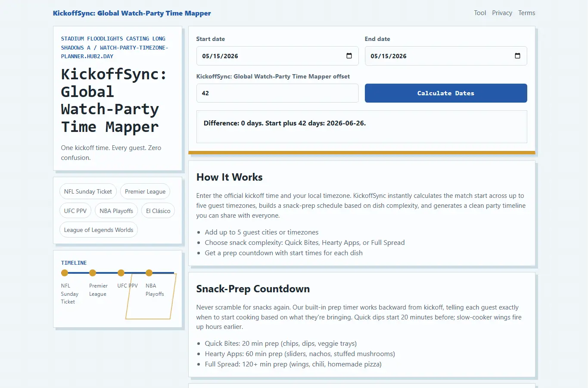Select the League of Legends Worlds tag
Screen dimensions: 588x388
click(x=99, y=230)
